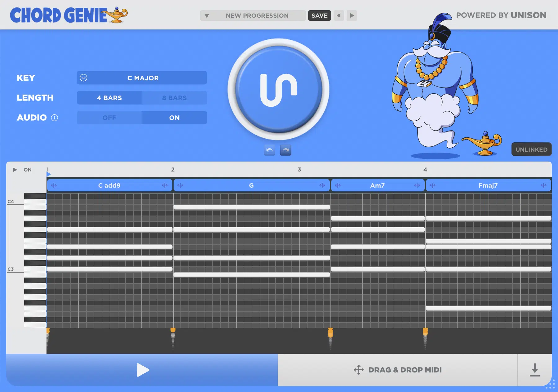558x392 pixels.
Task: Select 4 BARS length
Action: [x=109, y=98]
